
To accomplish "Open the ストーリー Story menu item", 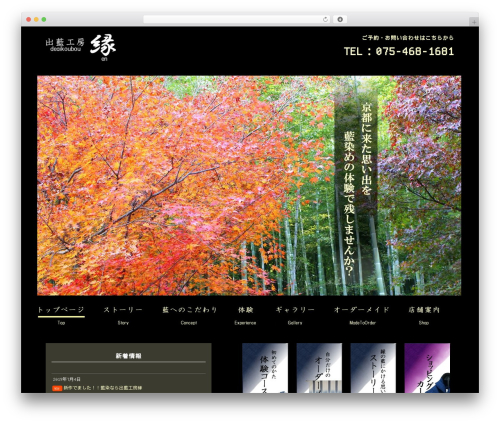I will pos(123,315).
